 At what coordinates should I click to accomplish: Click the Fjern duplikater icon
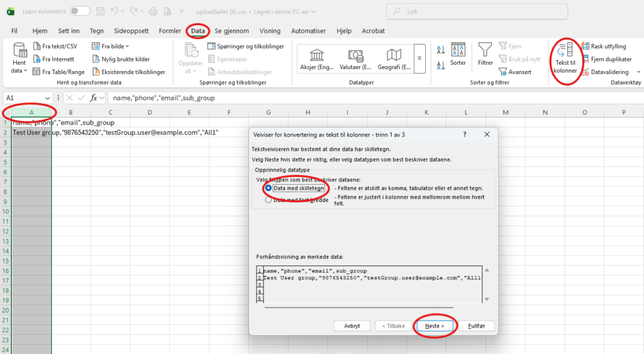(x=586, y=59)
